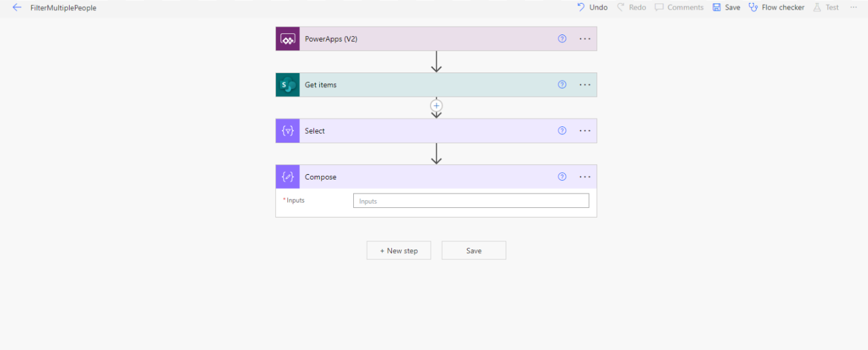868x350 pixels.
Task: Open the Select step ellipsis menu
Action: pos(584,131)
